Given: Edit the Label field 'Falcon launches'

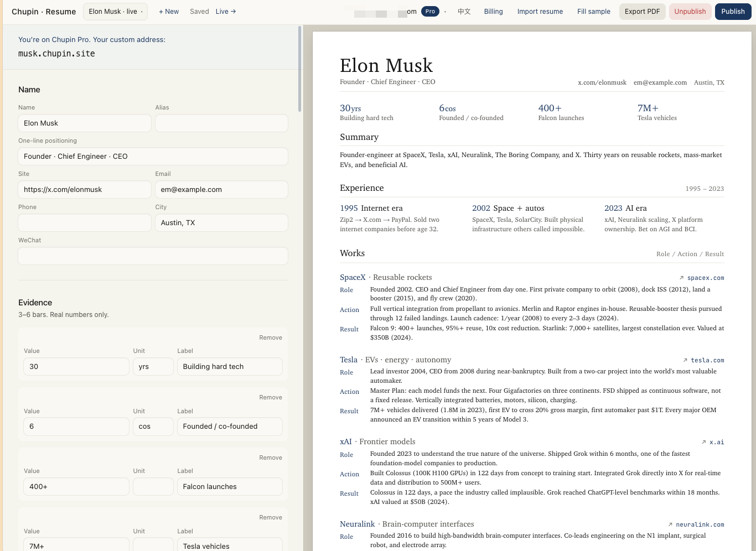Looking at the screenshot, I should (x=230, y=487).
